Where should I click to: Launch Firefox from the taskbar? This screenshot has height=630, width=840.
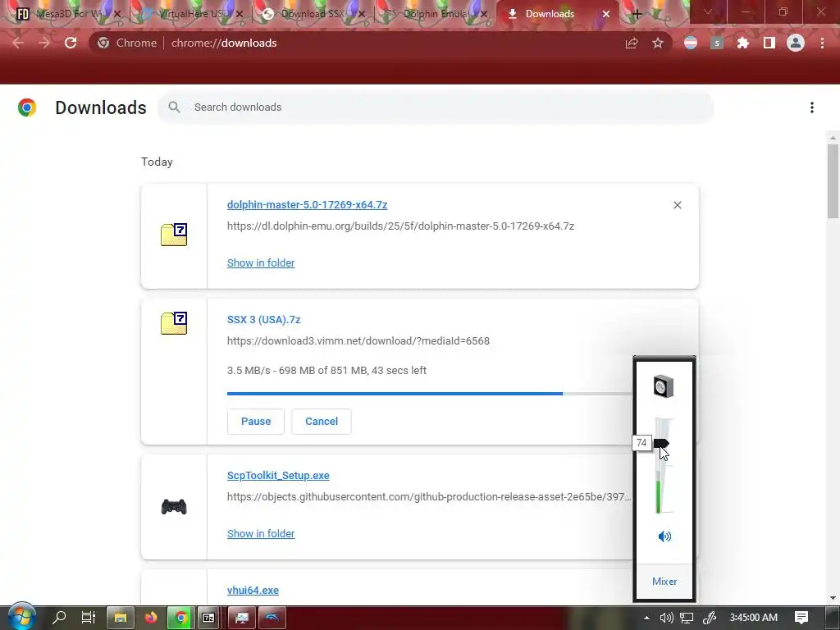tap(151, 618)
